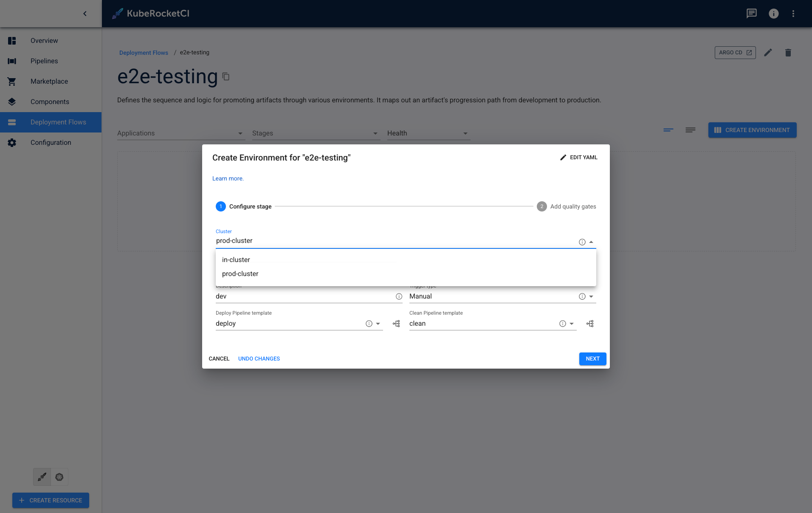This screenshot has height=513, width=812.
Task: Open the three-dot options menu in header
Action: (793, 14)
